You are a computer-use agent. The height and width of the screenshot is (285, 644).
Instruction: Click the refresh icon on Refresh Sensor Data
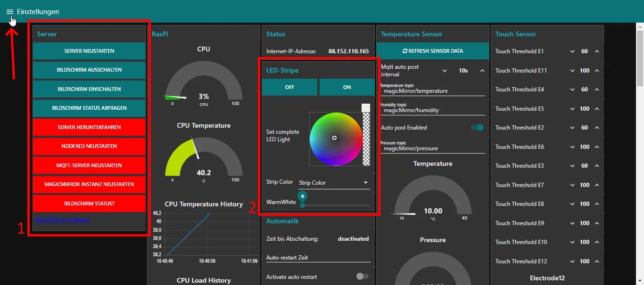[406, 51]
